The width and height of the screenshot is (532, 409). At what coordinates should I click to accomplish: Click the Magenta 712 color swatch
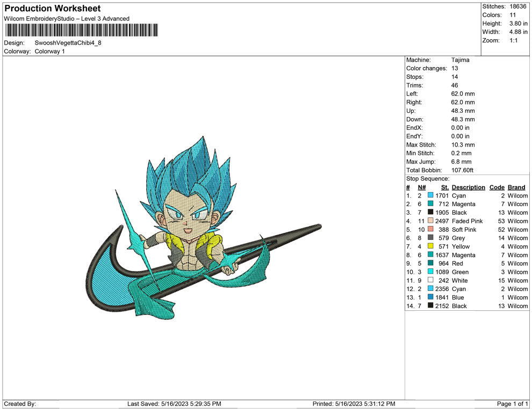pyautogui.click(x=430, y=203)
